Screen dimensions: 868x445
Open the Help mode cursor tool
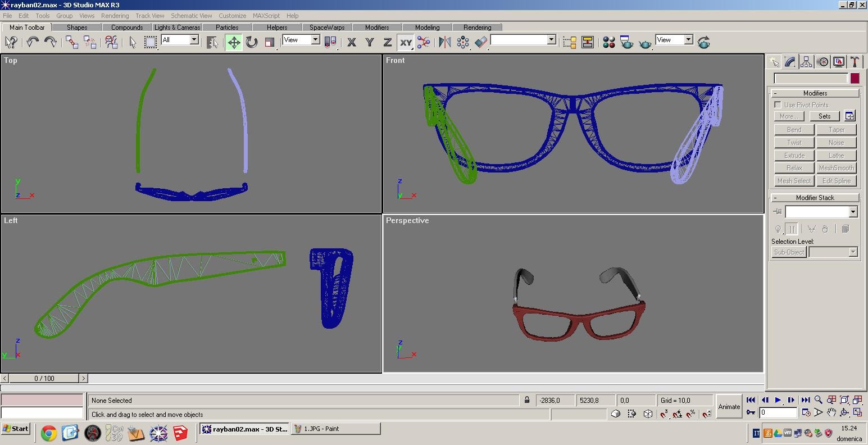11,42
